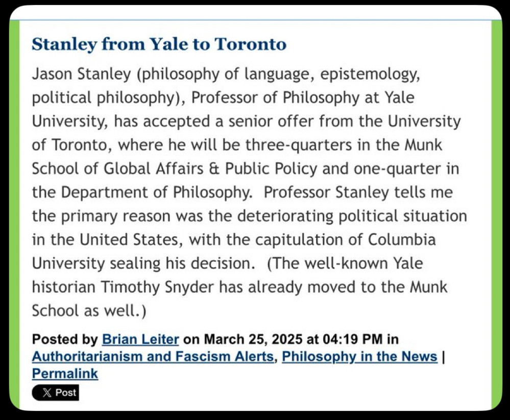Click the blue divider line above headline
This screenshot has width=510, height=420.
255,20
